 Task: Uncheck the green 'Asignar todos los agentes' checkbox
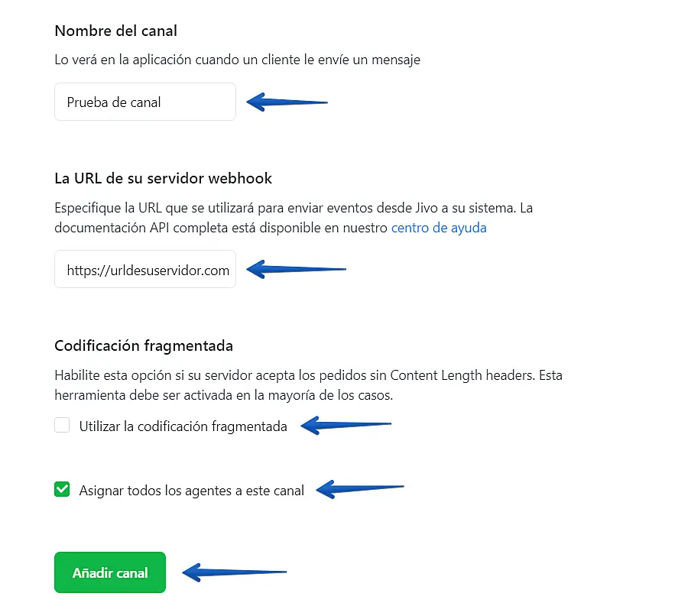click(x=62, y=489)
